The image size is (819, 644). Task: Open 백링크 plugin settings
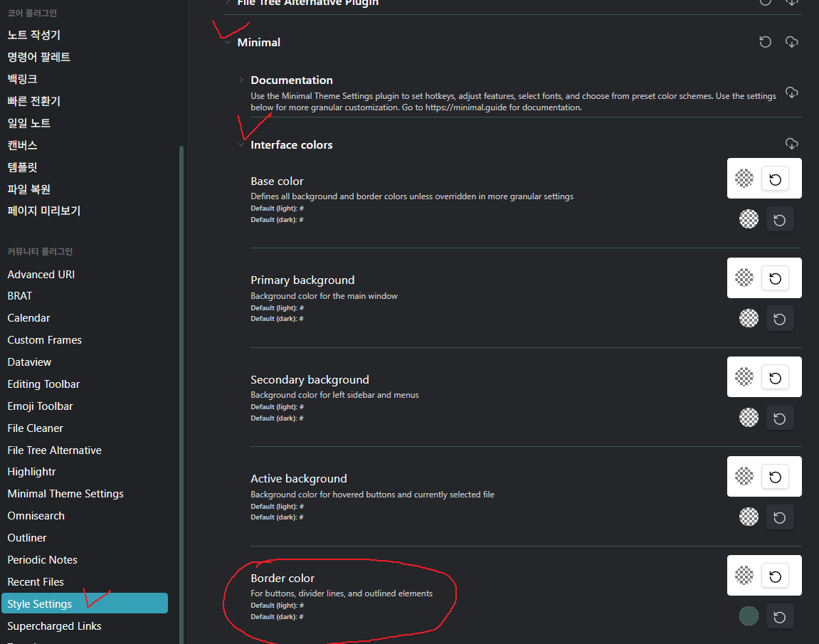(23, 79)
